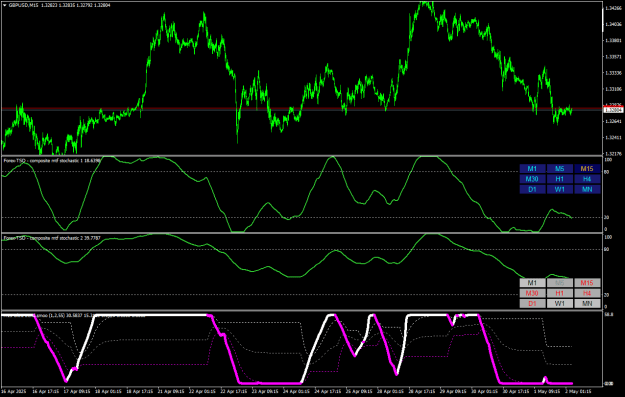The width and height of the screenshot is (625, 397).
Task: Toggle MN in the gray button grid
Action: pyautogui.click(x=587, y=304)
